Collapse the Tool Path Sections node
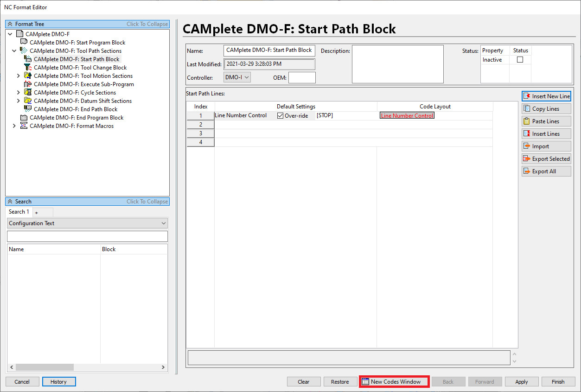Viewport: 581px width, 392px height. (x=14, y=51)
